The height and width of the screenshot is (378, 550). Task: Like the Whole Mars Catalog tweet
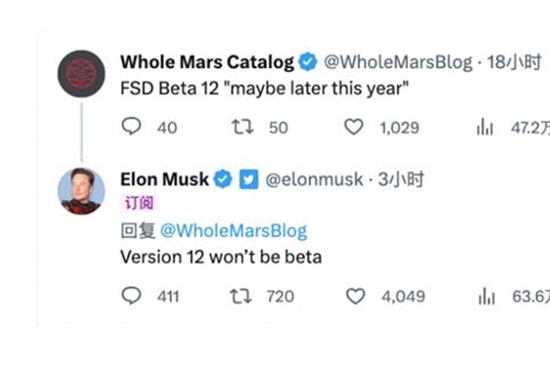tap(354, 127)
